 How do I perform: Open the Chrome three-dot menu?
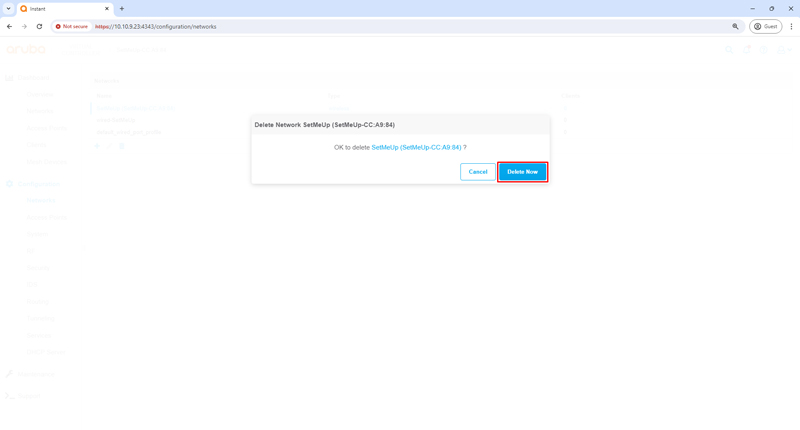pyautogui.click(x=791, y=27)
